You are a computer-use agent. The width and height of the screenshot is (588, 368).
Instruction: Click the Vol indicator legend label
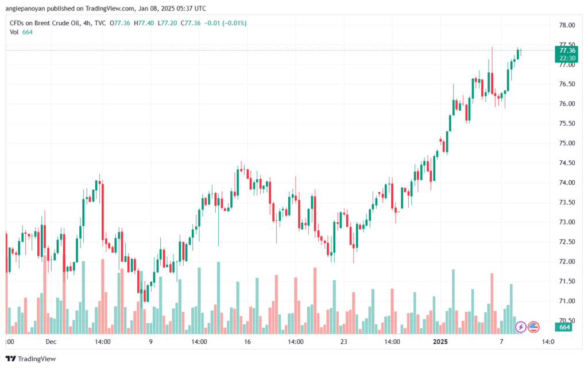(14, 32)
